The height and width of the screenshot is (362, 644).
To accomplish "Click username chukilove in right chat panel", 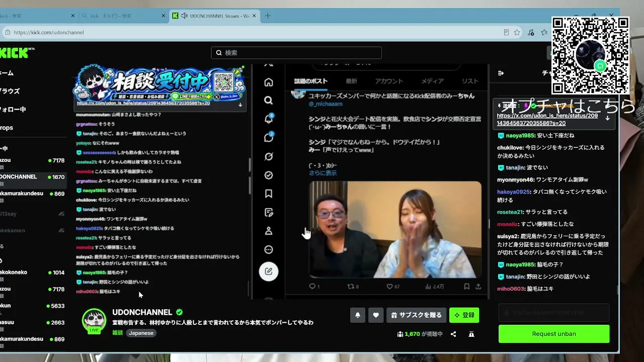I will coord(510,148).
